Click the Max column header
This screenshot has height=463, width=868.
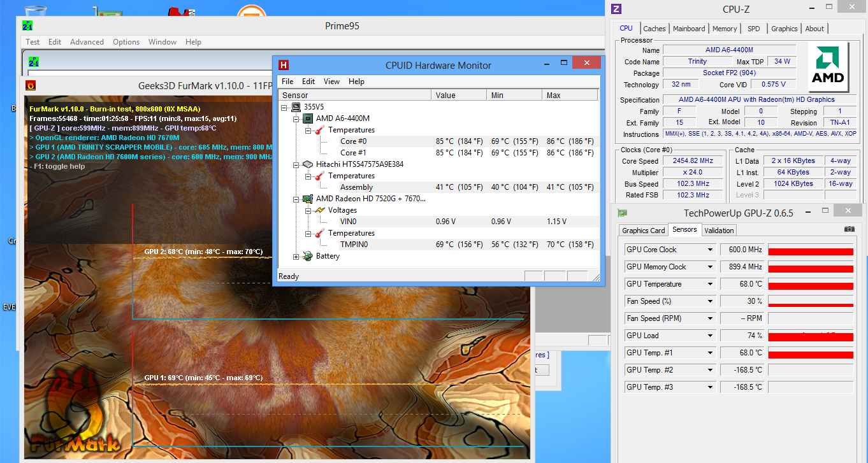point(570,95)
